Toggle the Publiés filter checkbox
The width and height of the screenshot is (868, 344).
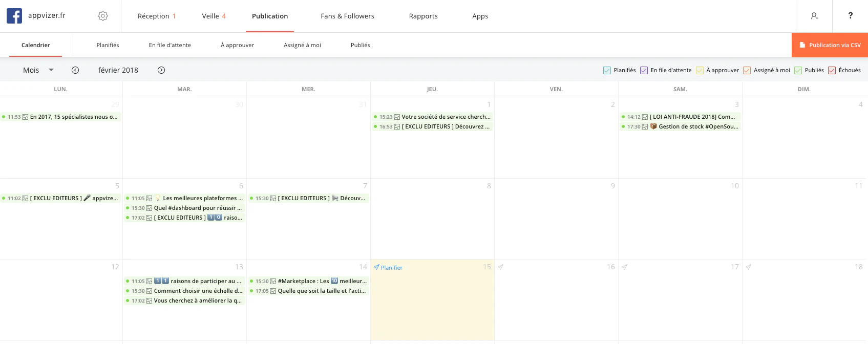(x=798, y=71)
